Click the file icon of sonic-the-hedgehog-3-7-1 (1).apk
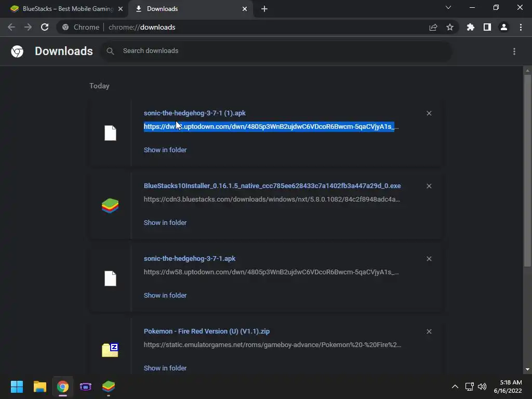The height and width of the screenshot is (399, 532). click(110, 133)
